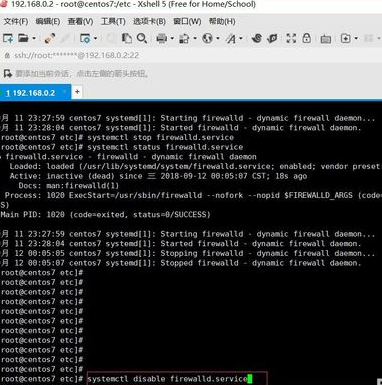Toggle full screen mode icon
The image size is (382, 385).
(x=291, y=38)
